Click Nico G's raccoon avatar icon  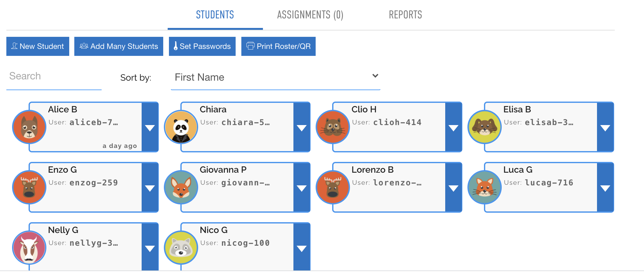[181, 248]
